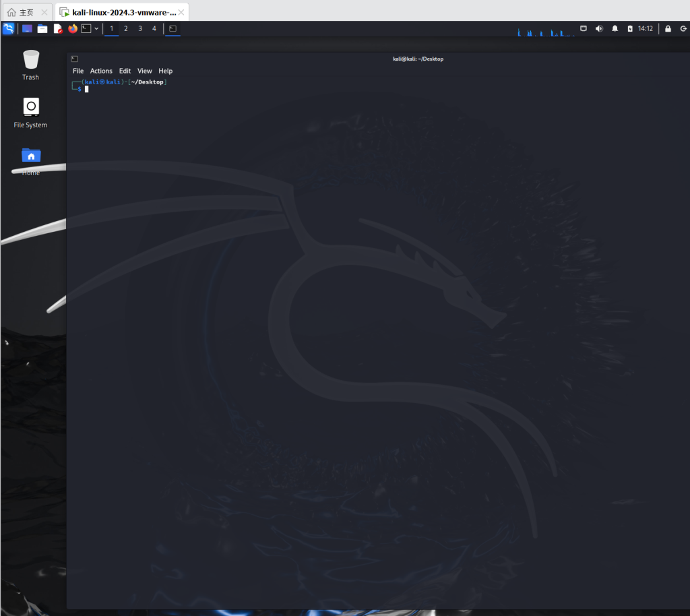
Task: Click the terminal command prompt cursor
Action: (87, 90)
